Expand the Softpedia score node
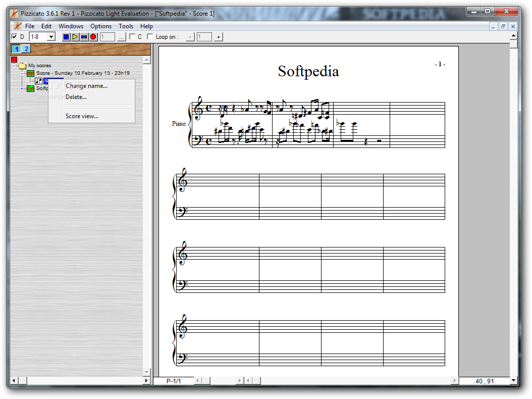532x399 pixels. pyautogui.click(x=22, y=88)
